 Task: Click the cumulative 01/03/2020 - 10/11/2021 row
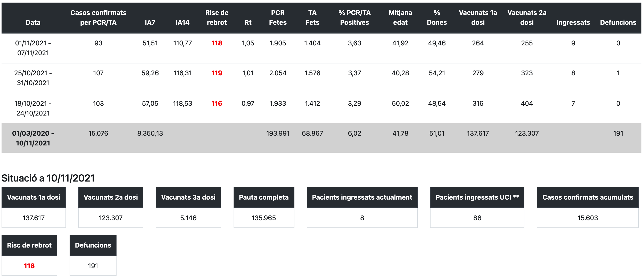tap(33, 138)
